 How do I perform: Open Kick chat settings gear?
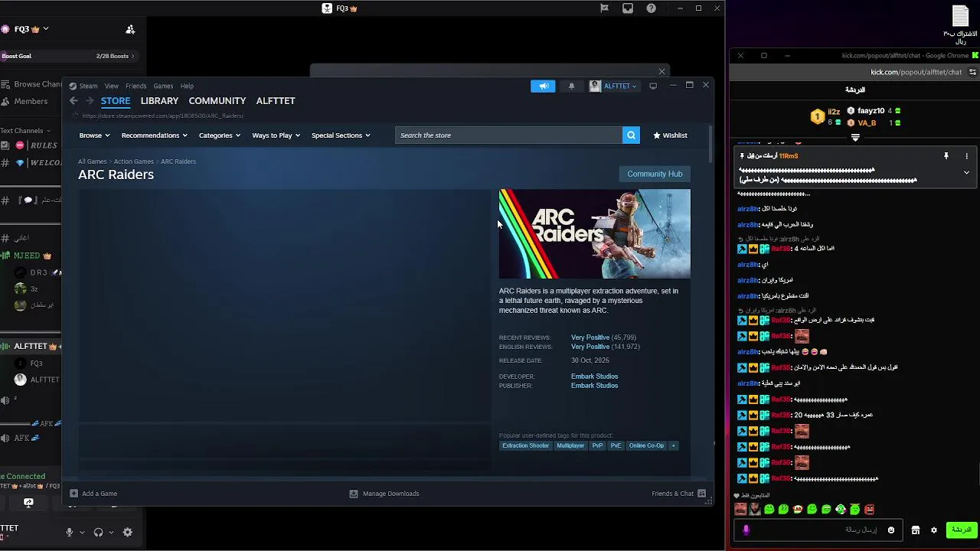(x=933, y=530)
